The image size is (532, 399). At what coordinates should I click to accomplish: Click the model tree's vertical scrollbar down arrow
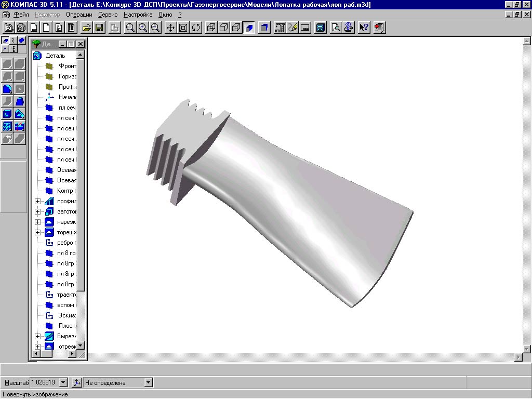(x=80, y=345)
